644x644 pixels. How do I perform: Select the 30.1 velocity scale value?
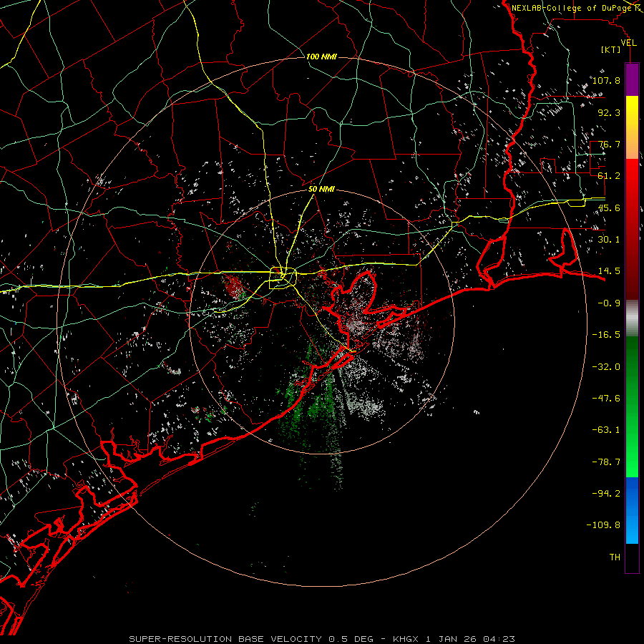click(609, 240)
